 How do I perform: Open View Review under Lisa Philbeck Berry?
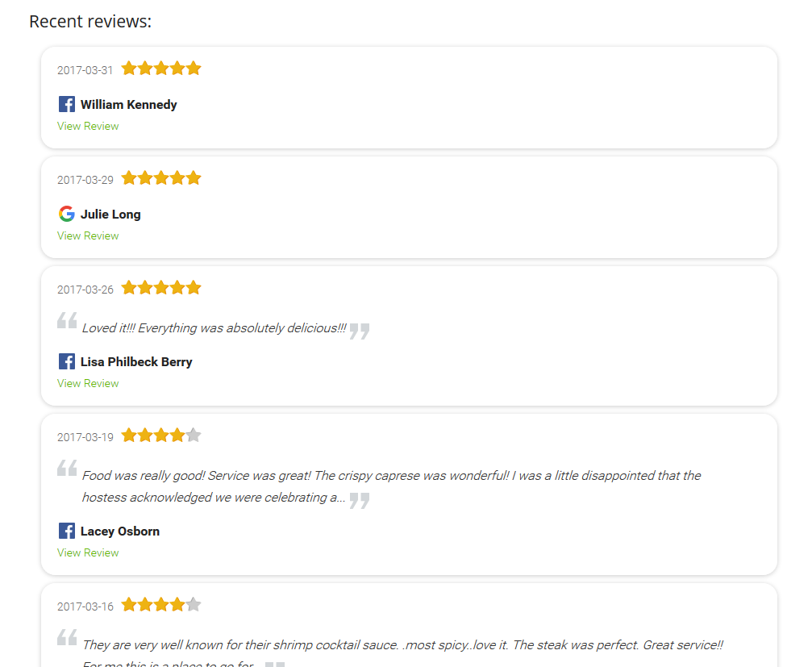click(88, 383)
